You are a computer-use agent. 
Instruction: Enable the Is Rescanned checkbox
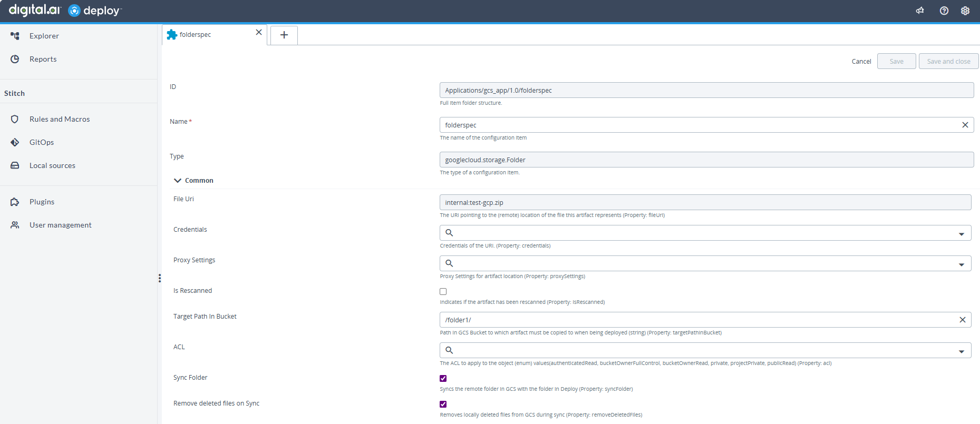click(x=443, y=291)
